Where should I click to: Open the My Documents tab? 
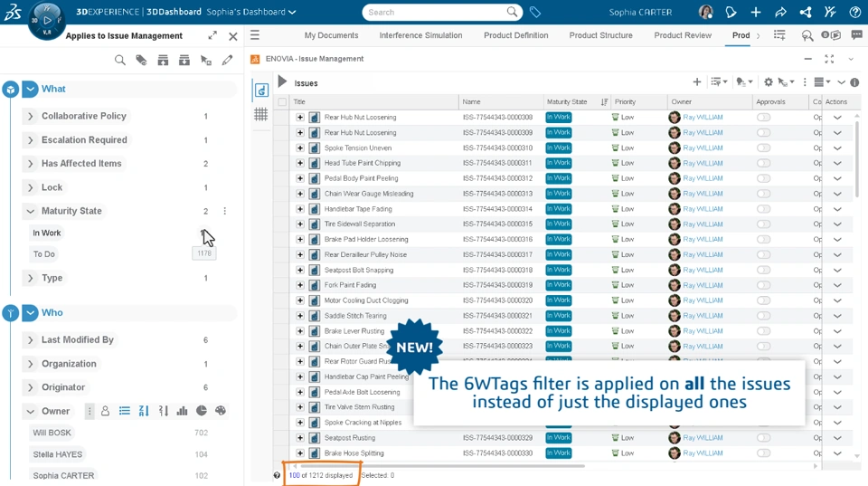tap(331, 35)
